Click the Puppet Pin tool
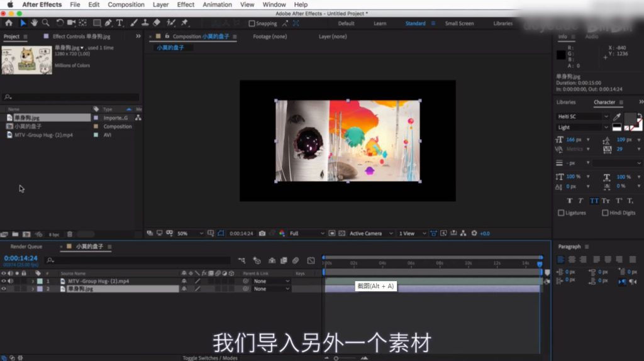Screen dimensions: 644x361 point(184,23)
